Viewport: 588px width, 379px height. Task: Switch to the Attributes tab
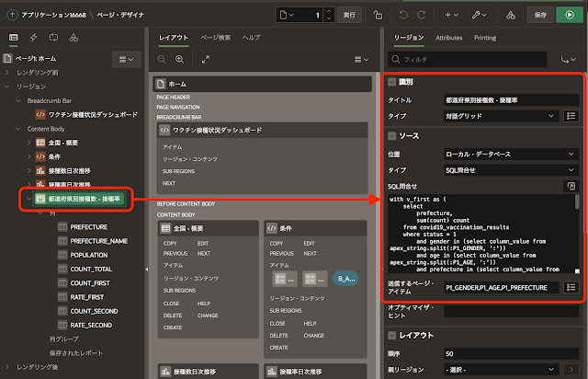(449, 38)
